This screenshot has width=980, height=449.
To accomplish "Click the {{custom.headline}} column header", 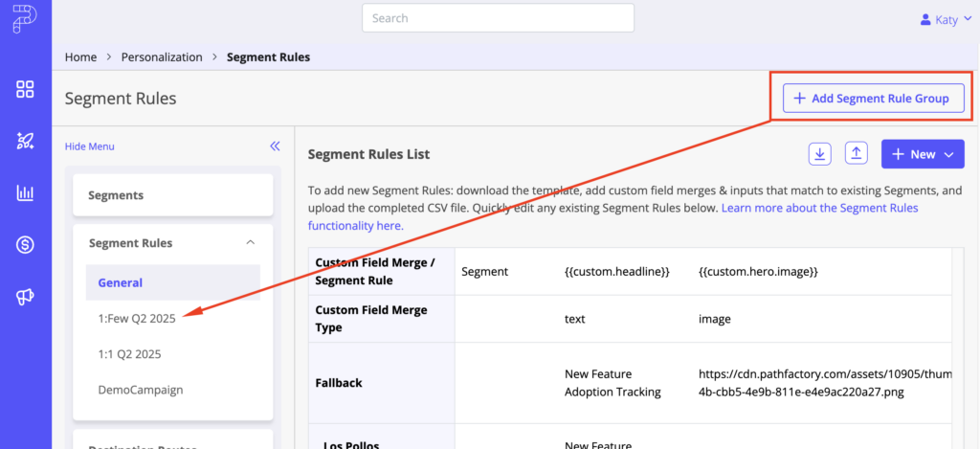I will 617,271.
